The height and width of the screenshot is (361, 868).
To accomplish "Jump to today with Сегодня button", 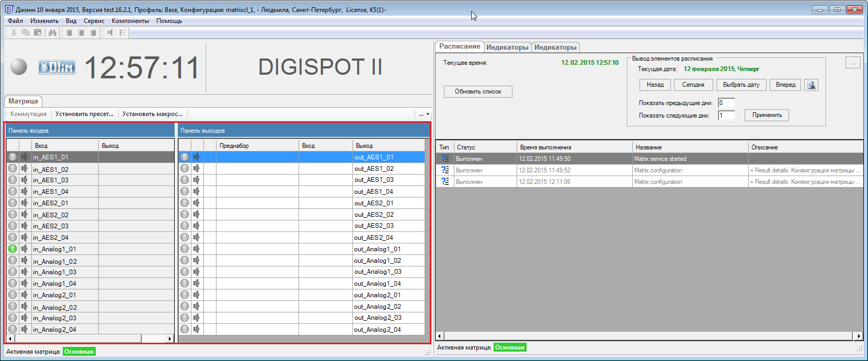I will [693, 85].
